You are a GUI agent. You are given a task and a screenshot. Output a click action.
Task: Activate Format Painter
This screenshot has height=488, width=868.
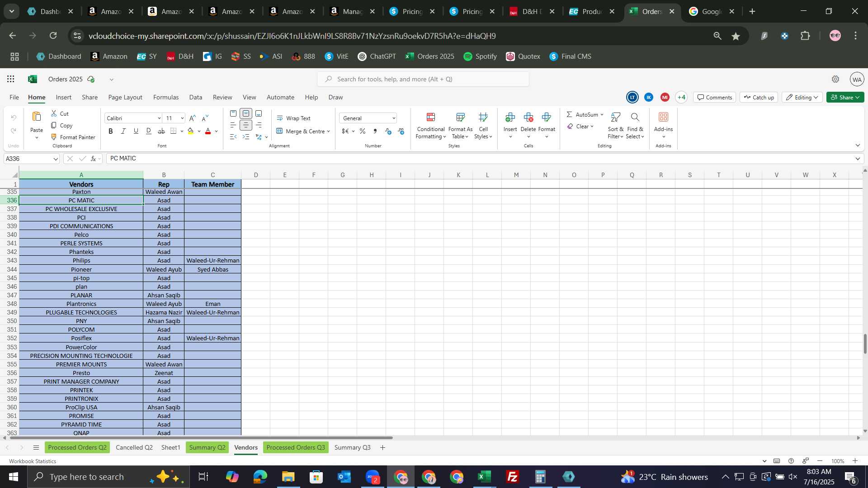(x=73, y=137)
